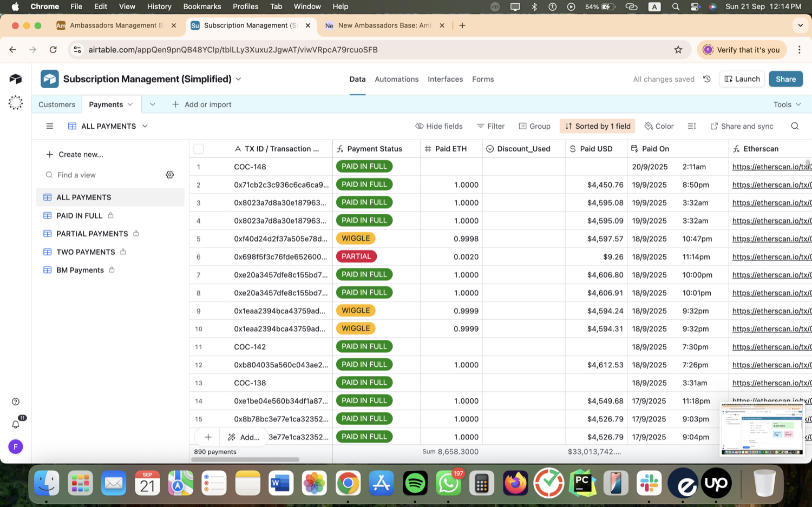This screenshot has height=507, width=812.
Task: Reload the page in Chrome
Action: [53, 50]
